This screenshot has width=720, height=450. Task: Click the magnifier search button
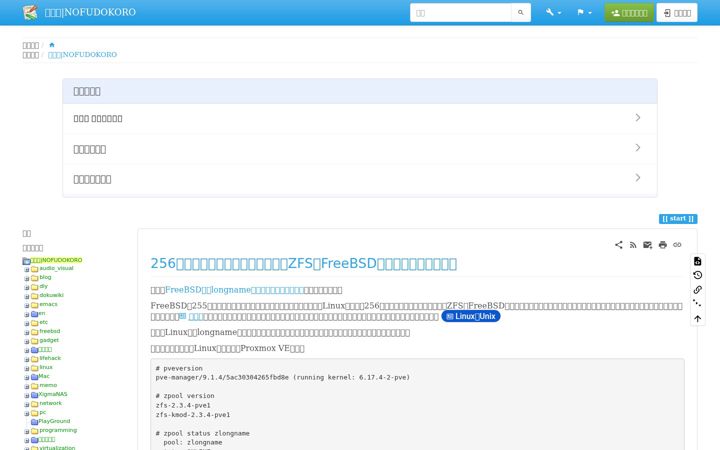pyautogui.click(x=521, y=13)
